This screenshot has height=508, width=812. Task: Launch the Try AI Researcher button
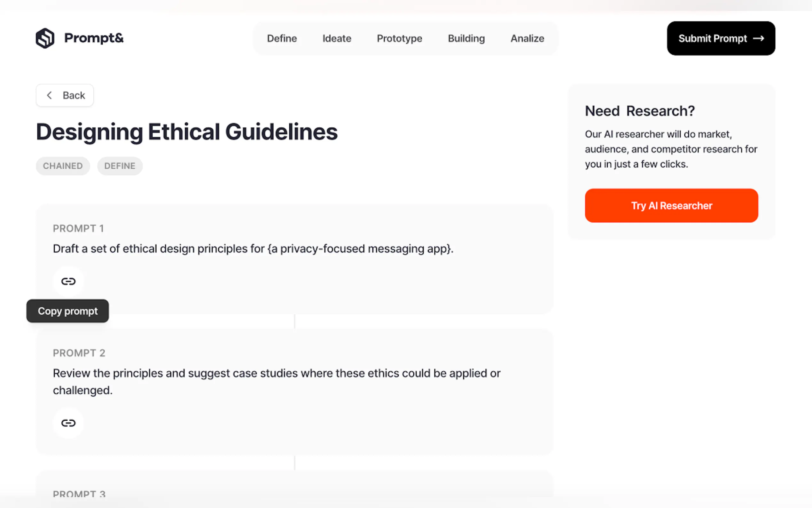(671, 205)
